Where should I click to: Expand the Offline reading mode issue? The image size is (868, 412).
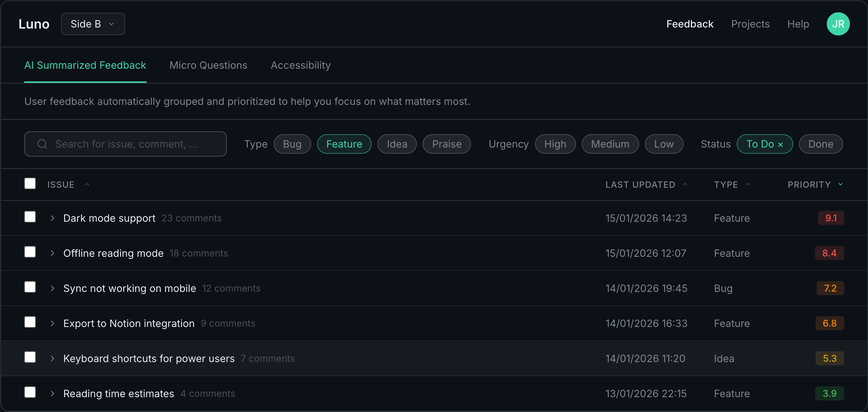pyautogui.click(x=52, y=253)
